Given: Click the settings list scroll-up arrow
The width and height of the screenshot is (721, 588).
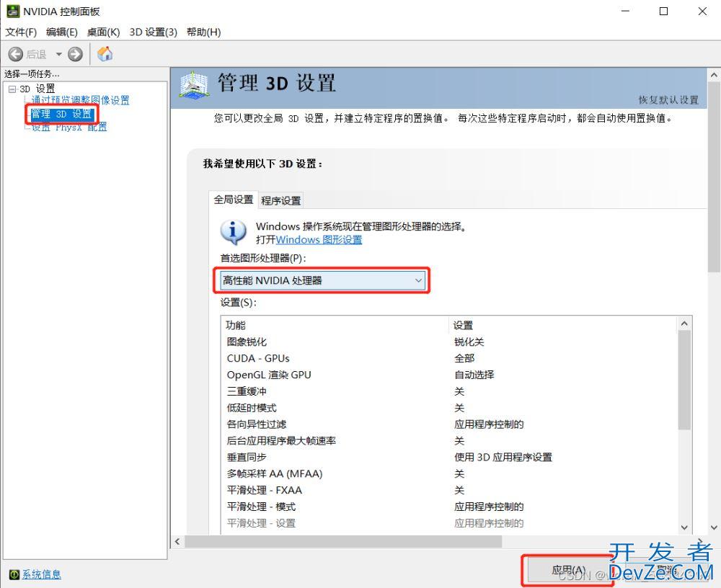Looking at the screenshot, I should tap(684, 324).
